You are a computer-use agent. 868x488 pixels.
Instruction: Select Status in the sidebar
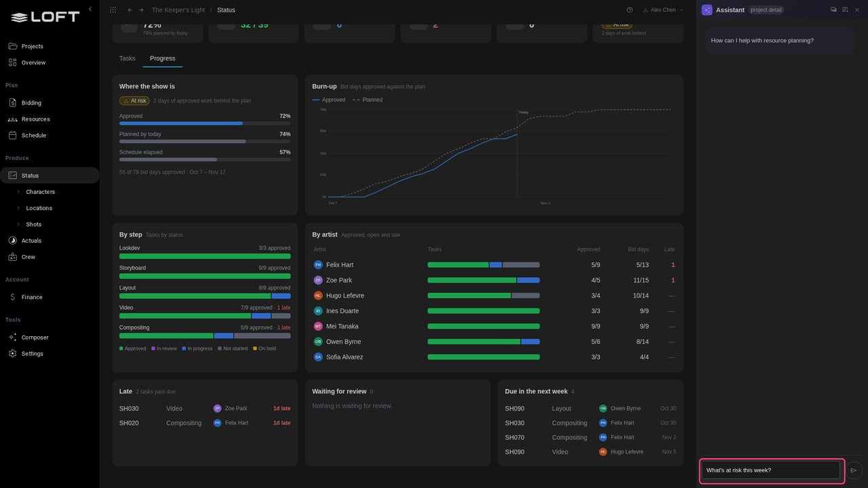50,176
